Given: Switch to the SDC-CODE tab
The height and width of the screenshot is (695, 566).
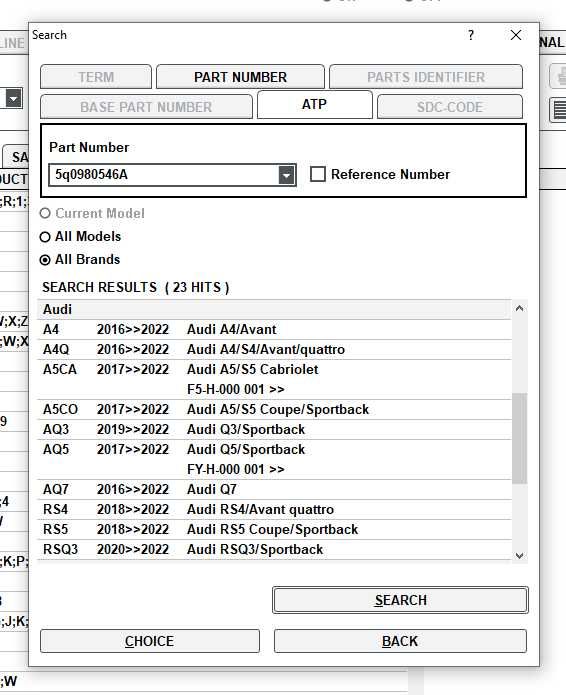Looking at the screenshot, I should (449, 107).
